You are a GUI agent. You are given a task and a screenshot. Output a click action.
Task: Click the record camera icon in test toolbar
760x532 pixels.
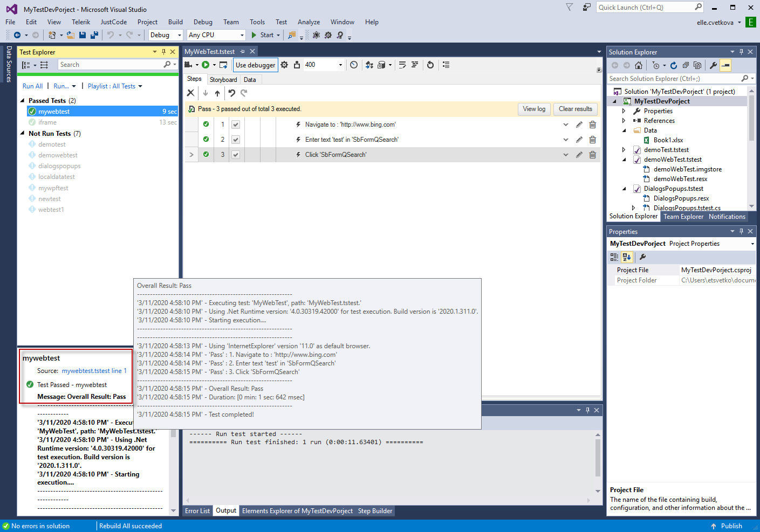pos(188,65)
